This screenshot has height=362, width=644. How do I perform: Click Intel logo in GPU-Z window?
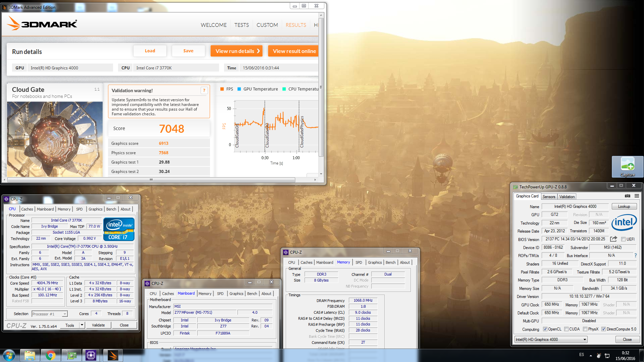[x=624, y=222]
